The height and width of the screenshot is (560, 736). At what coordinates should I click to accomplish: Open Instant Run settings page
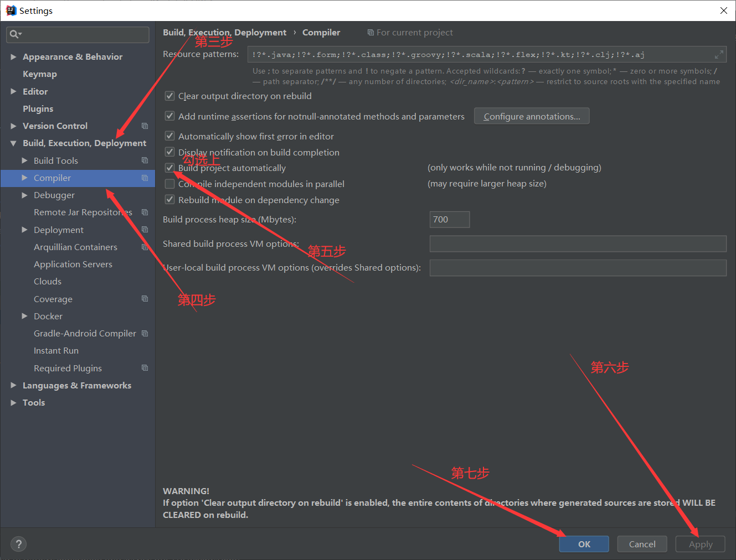click(x=56, y=351)
